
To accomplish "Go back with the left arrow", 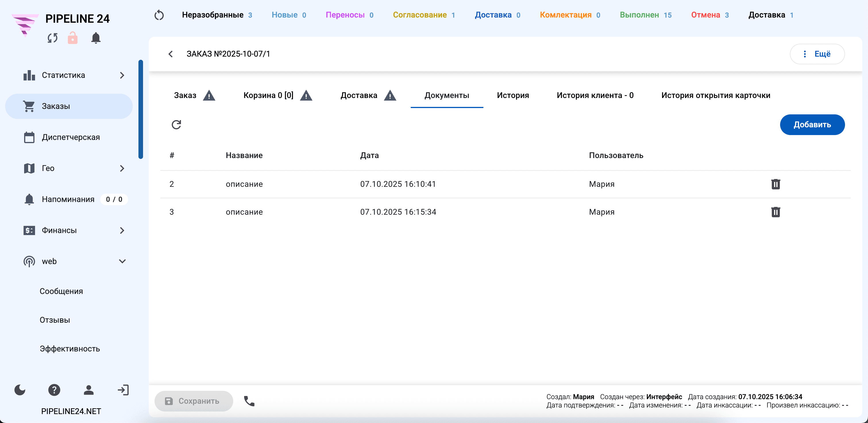I will 171,54.
